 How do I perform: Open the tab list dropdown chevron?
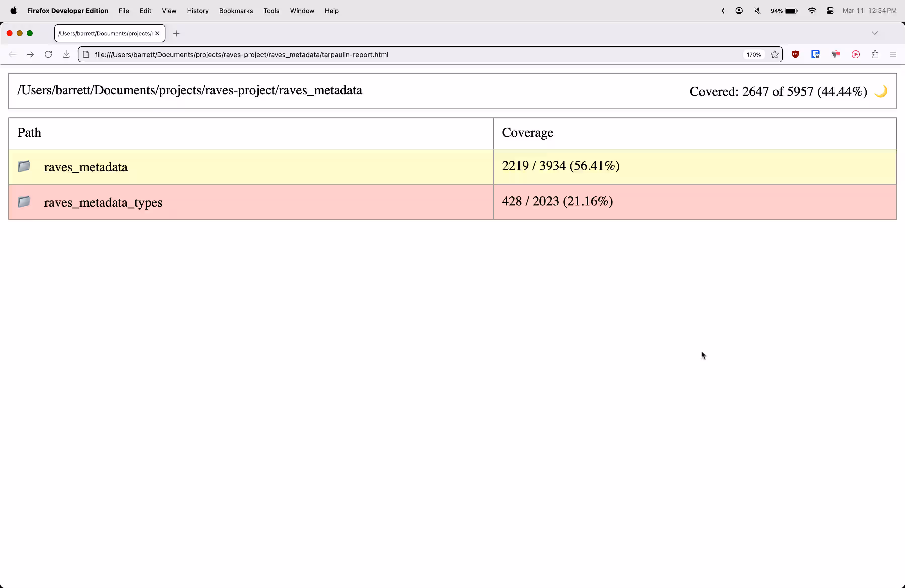(x=875, y=33)
